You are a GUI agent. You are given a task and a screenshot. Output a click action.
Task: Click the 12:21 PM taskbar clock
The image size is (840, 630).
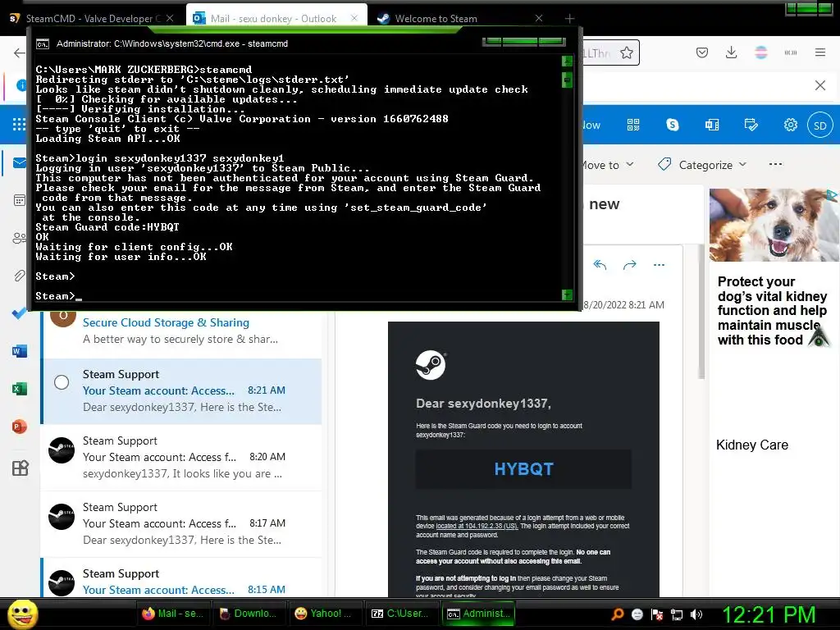coord(769,614)
